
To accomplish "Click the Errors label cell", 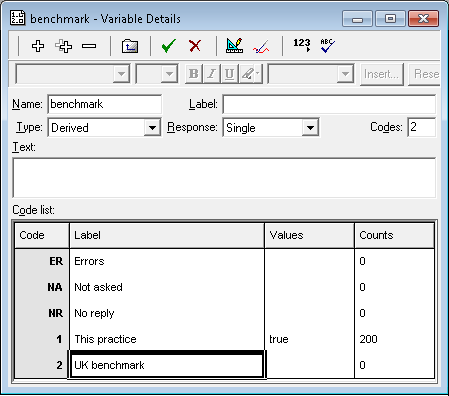I will click(x=167, y=261).
